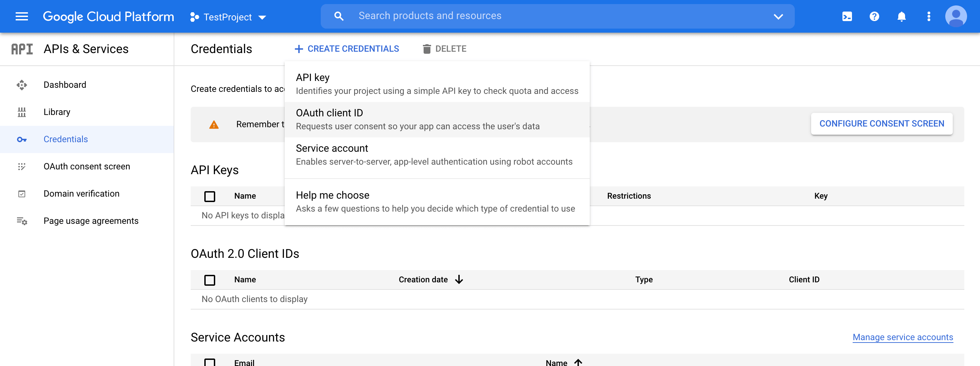Screen dimensions: 980x366
Task: Click the Dashboard sidebar icon
Action: (x=22, y=85)
